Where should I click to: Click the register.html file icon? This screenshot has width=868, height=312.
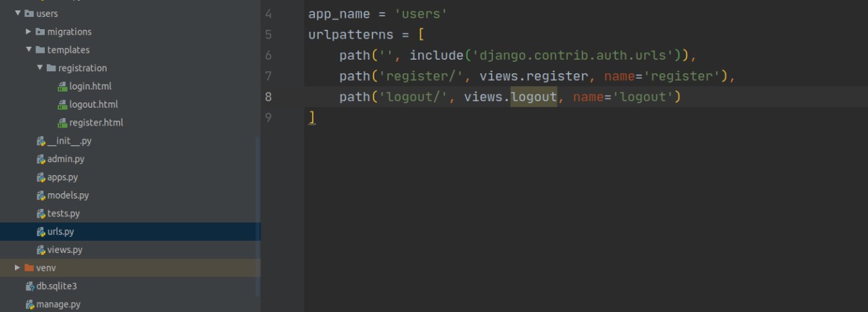pyautogui.click(x=63, y=123)
